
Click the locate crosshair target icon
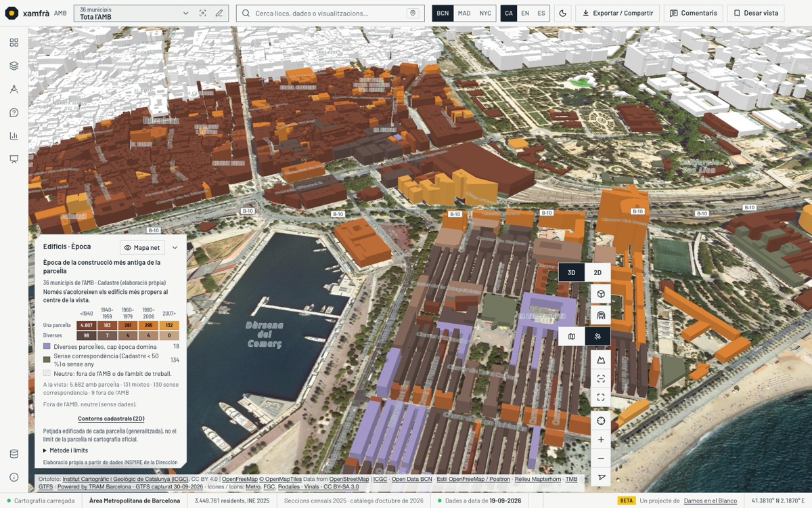click(x=601, y=421)
